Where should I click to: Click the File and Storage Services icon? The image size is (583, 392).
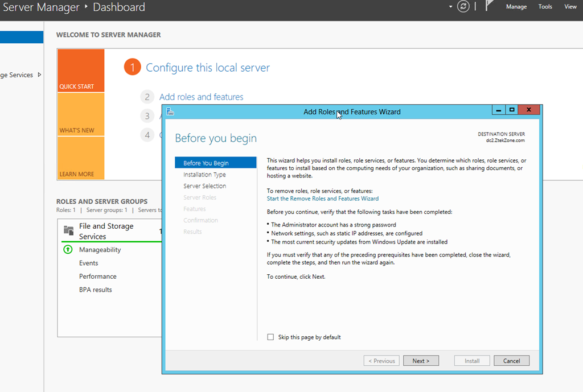68,230
